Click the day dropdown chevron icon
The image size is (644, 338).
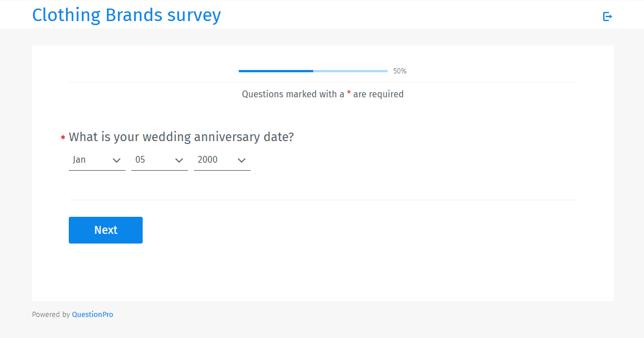pyautogui.click(x=180, y=160)
